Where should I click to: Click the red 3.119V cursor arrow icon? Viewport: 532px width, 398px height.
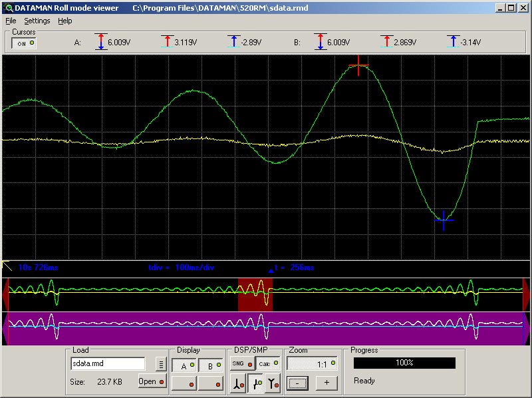click(167, 41)
